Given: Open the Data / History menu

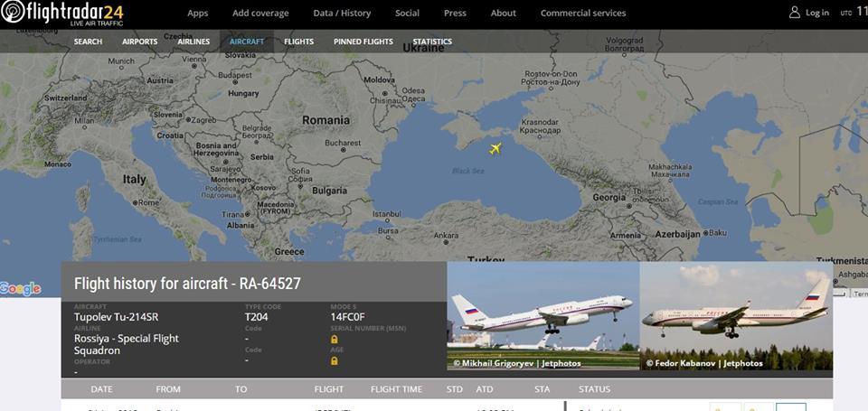Looking at the screenshot, I should pyautogui.click(x=342, y=14).
